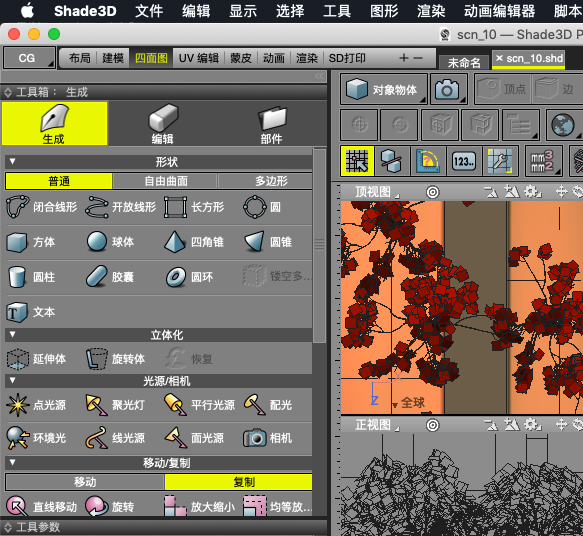
Task: Switch to the 建模 layout tab
Action: click(x=113, y=58)
